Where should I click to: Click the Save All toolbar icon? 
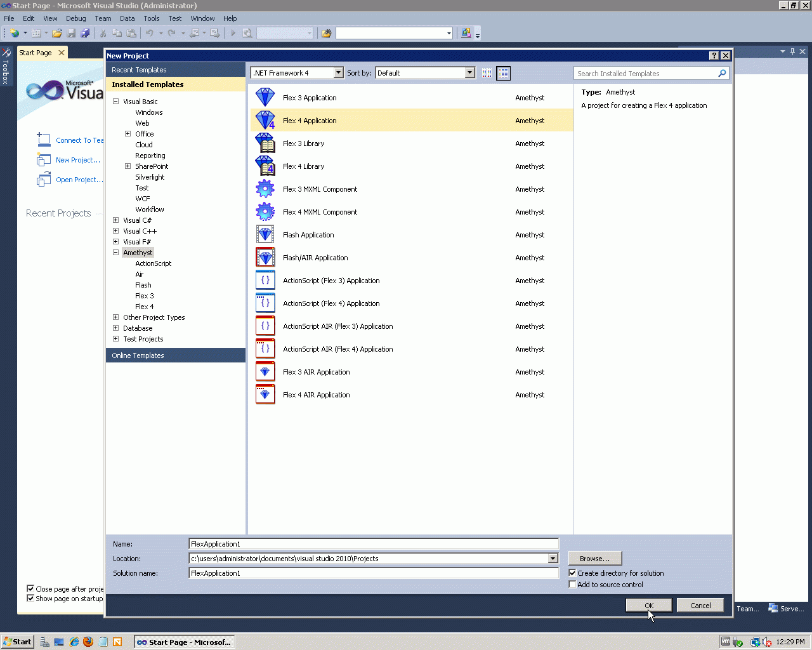pos(85,33)
